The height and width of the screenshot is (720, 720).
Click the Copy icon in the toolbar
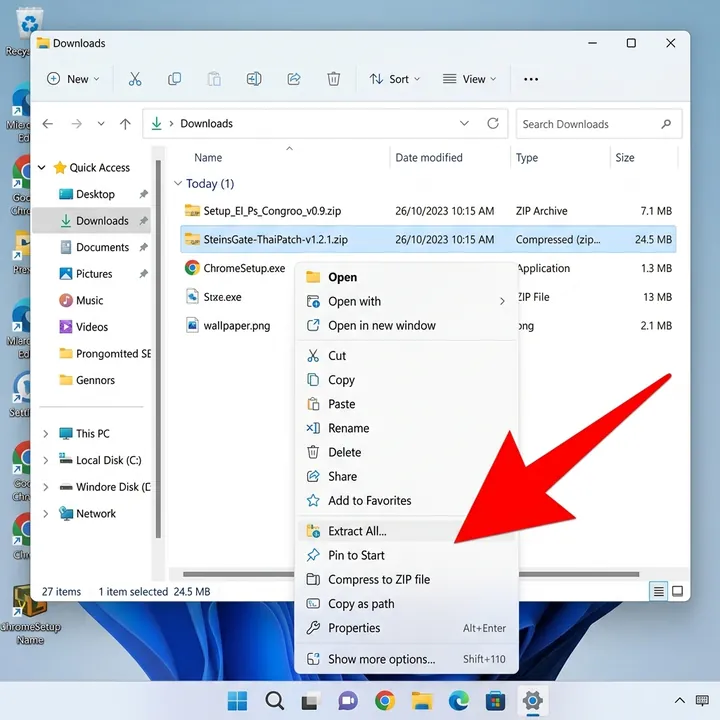click(x=174, y=79)
